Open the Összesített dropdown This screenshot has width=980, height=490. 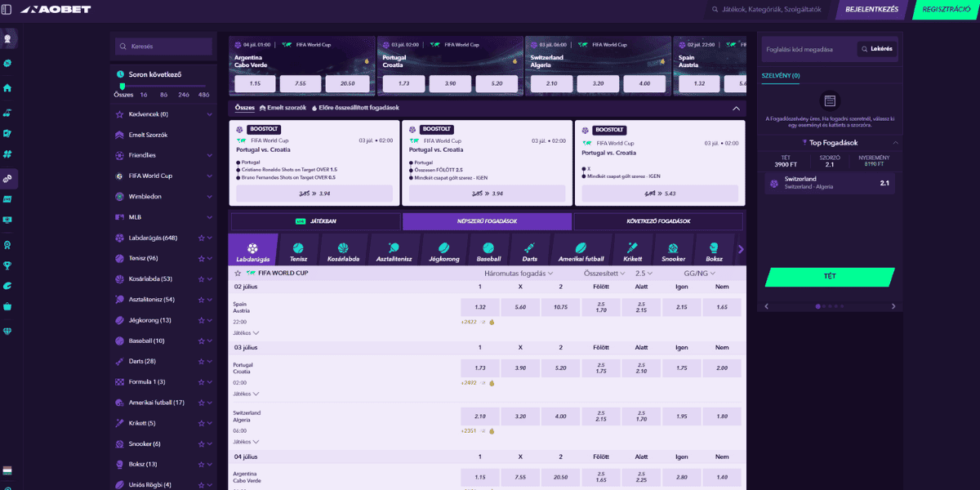click(x=604, y=274)
